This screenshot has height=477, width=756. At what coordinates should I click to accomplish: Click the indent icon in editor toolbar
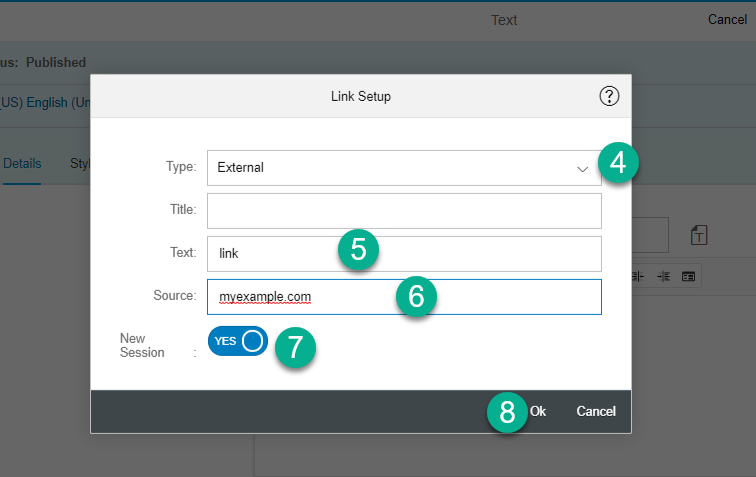click(x=663, y=276)
